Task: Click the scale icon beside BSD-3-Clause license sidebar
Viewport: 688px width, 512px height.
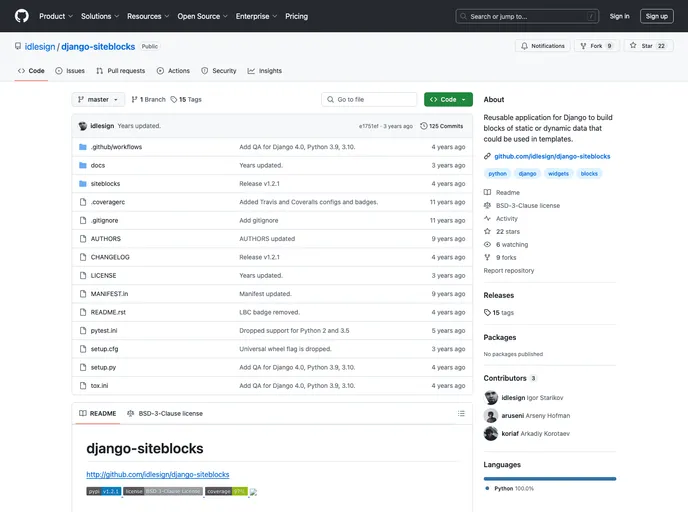Action: (487, 205)
